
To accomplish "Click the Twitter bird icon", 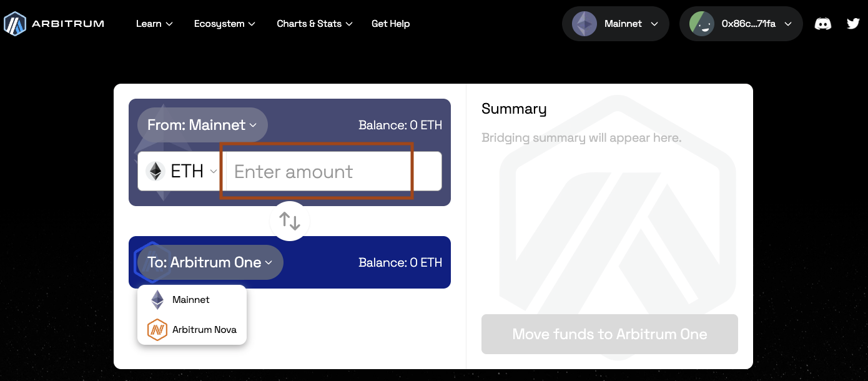I will [853, 23].
